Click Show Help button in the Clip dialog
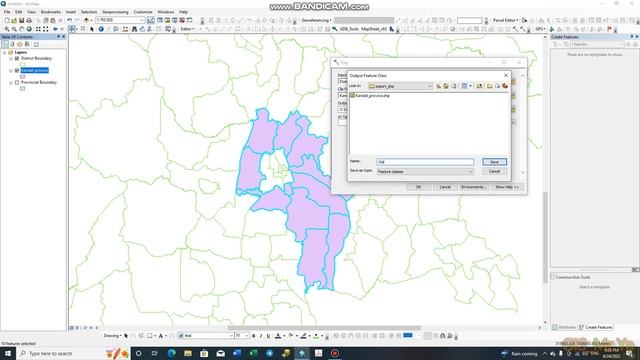This screenshot has width=640, height=360. click(507, 187)
